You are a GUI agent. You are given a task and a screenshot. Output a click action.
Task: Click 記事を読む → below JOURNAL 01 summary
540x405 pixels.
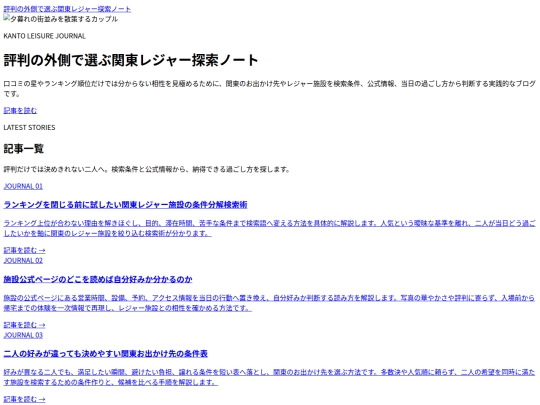point(24,250)
